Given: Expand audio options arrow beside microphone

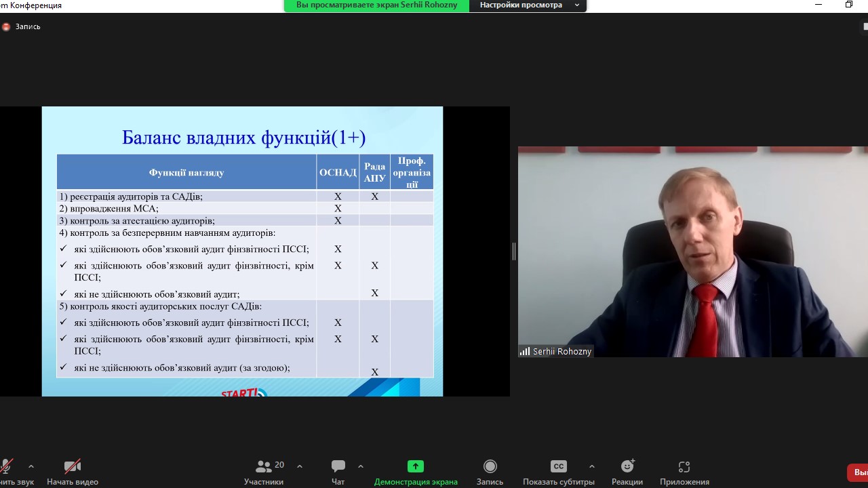Looking at the screenshot, I should coord(31,466).
